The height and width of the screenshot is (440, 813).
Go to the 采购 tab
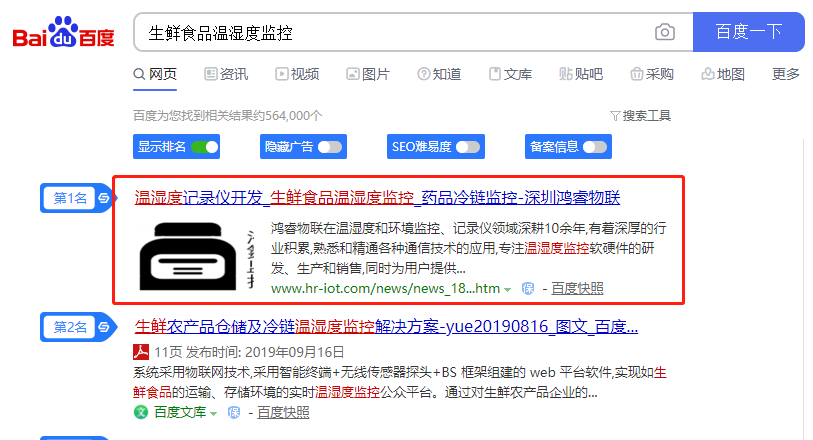pyautogui.click(x=652, y=74)
